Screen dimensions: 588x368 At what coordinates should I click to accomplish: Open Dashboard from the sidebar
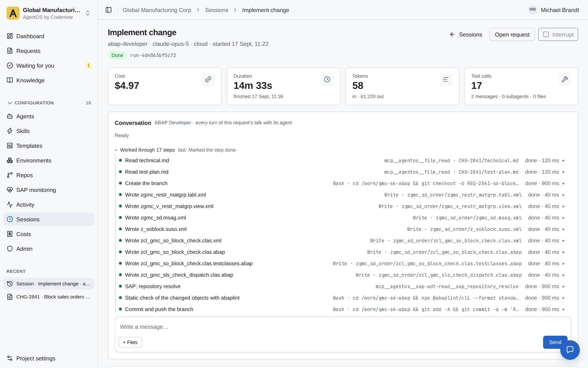(49, 36)
